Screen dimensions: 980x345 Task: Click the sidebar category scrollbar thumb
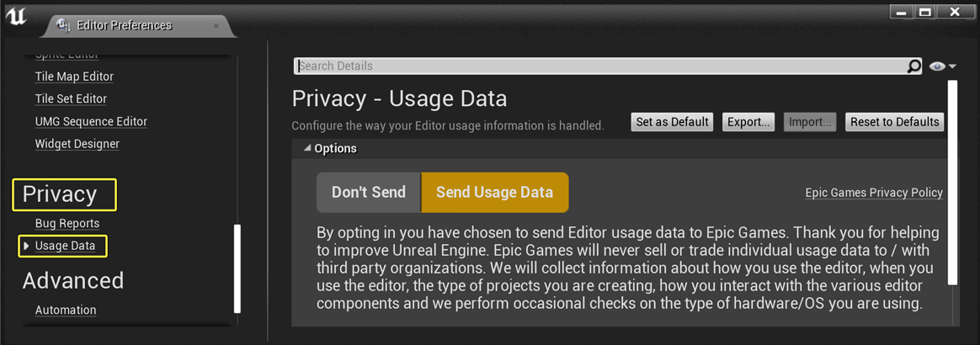tap(237, 268)
